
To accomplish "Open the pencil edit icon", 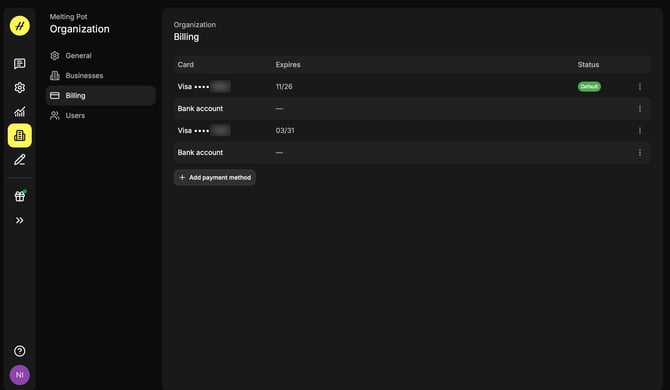I will 20,160.
